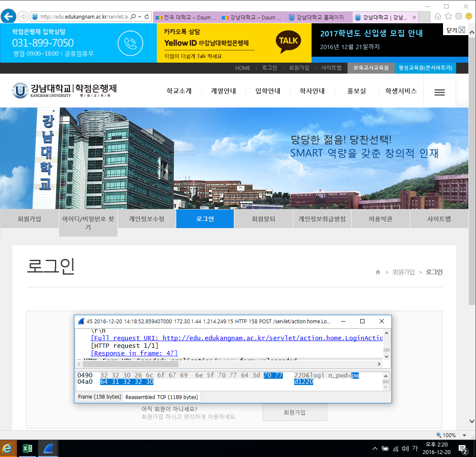476x457 pixels.
Task: Click the smiley feedback icon
Action: [x=469, y=16]
